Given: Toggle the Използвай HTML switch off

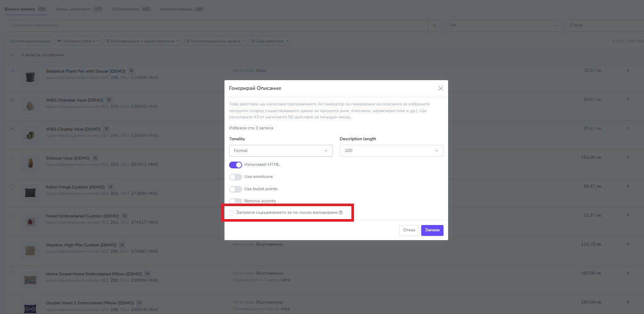Looking at the screenshot, I should pyautogui.click(x=235, y=165).
